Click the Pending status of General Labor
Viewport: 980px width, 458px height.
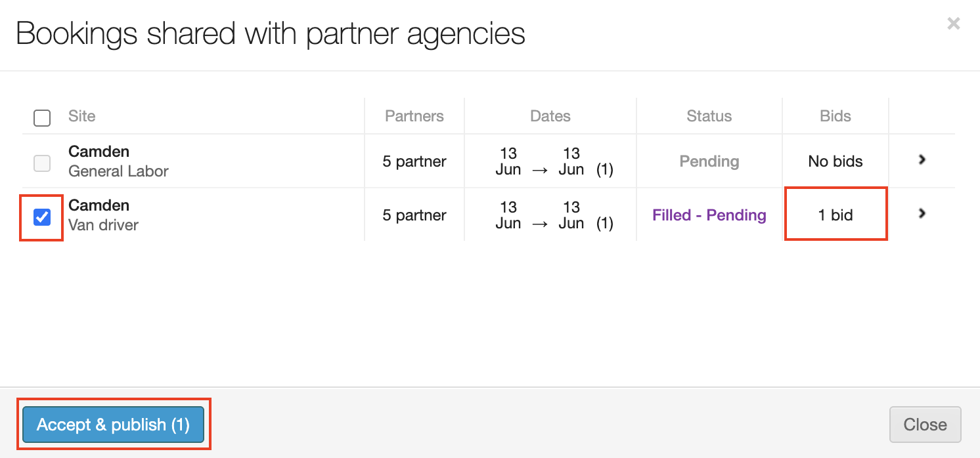click(x=709, y=161)
